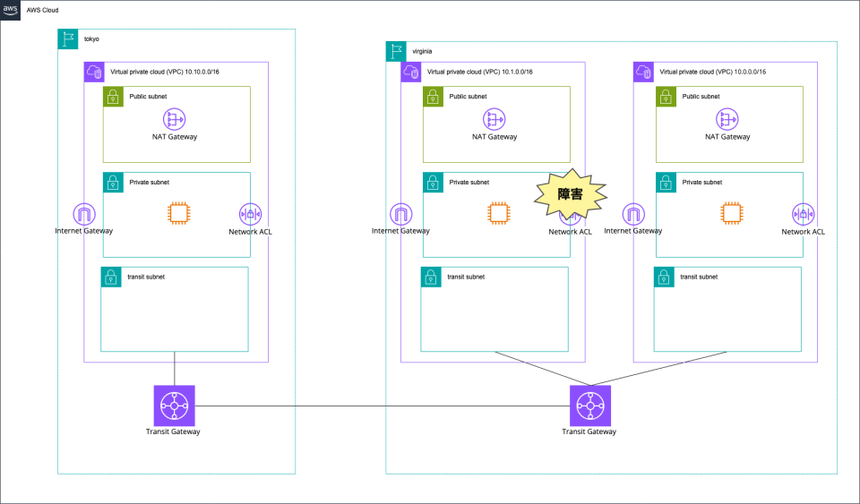Click the VPC 10.0.0.0/16 cloud icon
This screenshot has height=504, width=860.
(643, 73)
